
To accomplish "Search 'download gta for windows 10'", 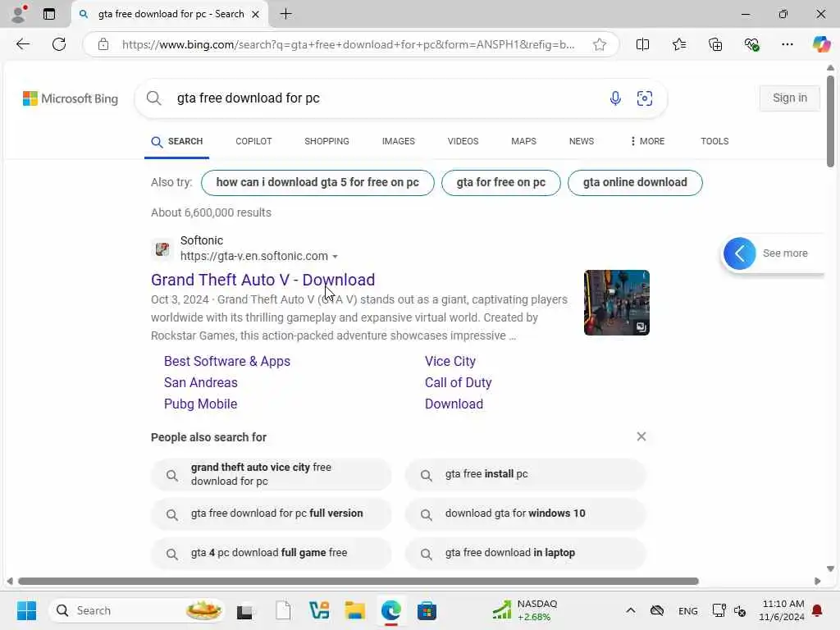I will [526, 514].
